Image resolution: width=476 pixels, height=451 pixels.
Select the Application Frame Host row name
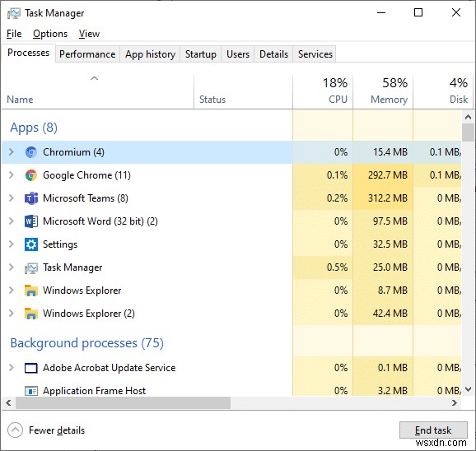click(x=94, y=391)
